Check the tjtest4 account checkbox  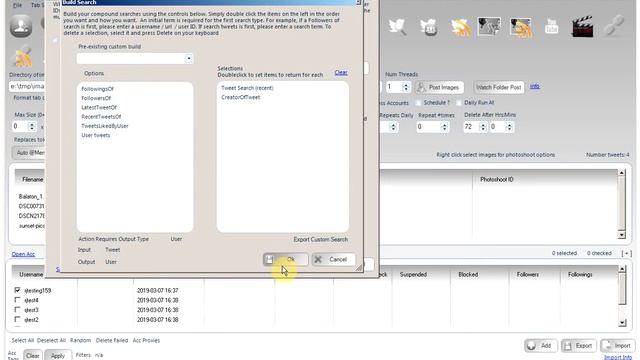17,300
